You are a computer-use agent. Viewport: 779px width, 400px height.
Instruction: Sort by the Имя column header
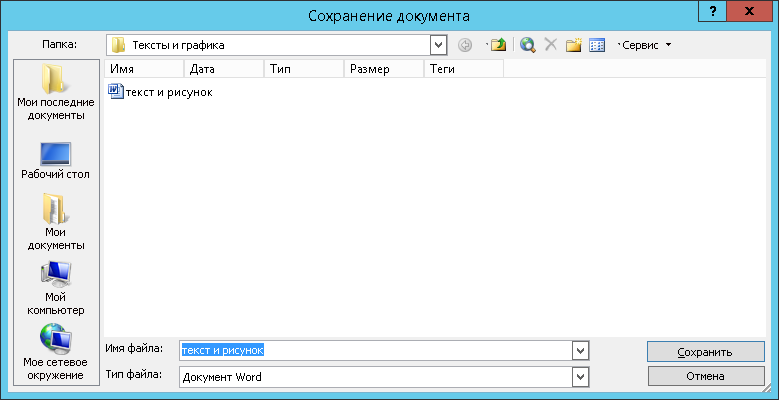pos(144,69)
